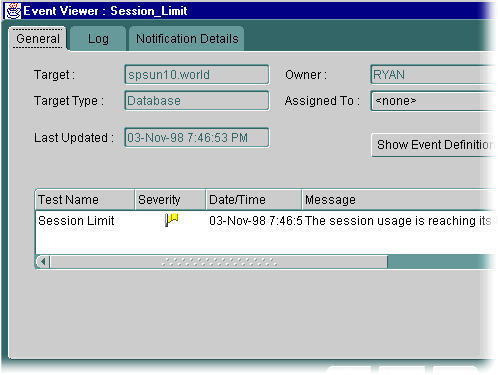Click the Target Type field showing Database
The image size is (498, 375).
tap(197, 100)
